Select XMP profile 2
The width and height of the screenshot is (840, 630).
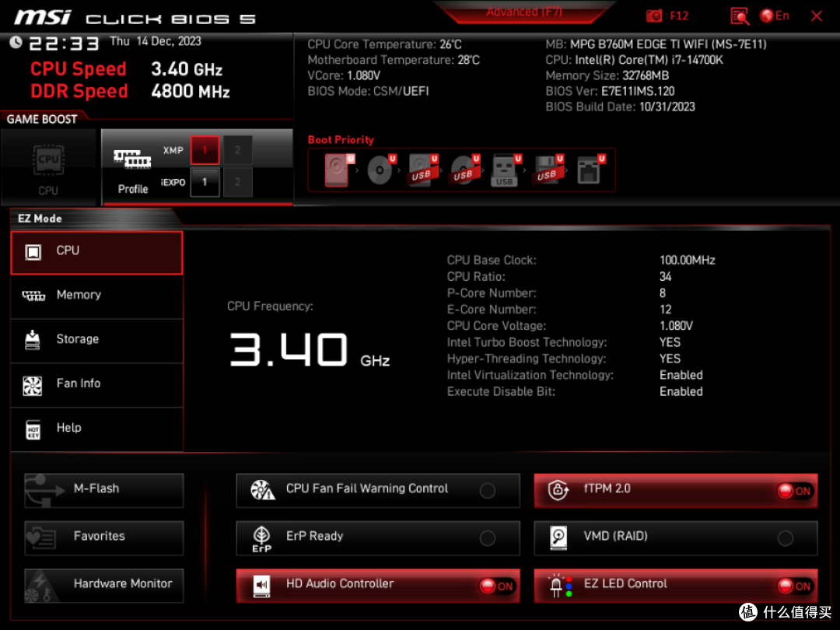(237, 151)
